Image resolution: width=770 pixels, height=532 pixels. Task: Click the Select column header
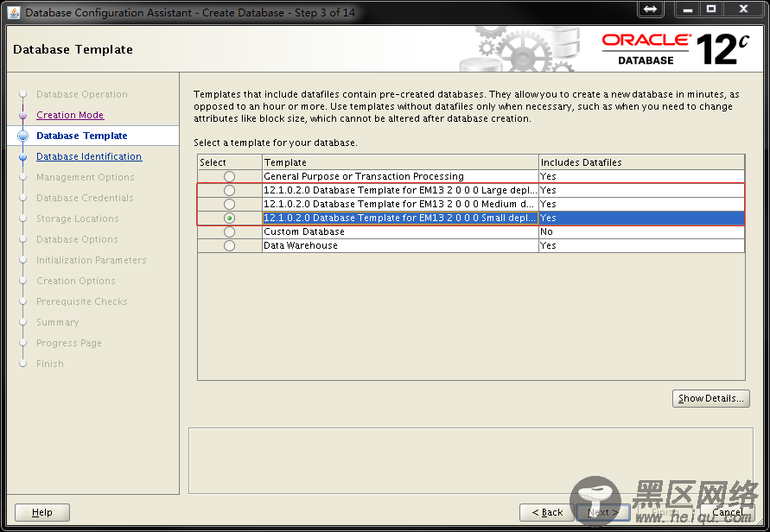click(x=230, y=162)
